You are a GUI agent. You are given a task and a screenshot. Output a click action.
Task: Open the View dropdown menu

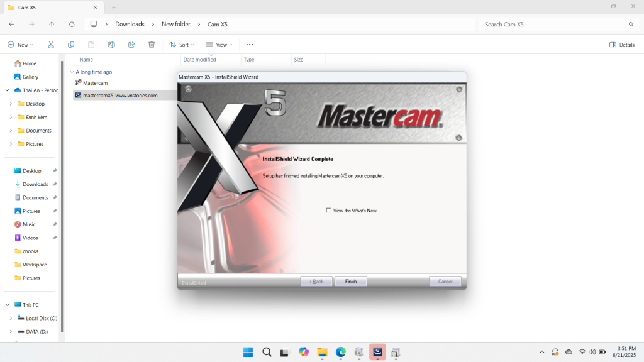point(219,45)
